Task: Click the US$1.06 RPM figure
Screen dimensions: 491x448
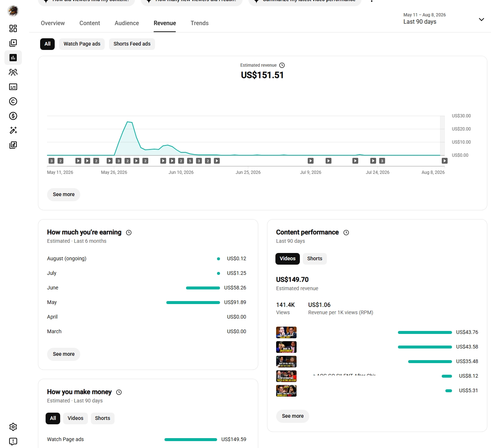Action: point(319,305)
